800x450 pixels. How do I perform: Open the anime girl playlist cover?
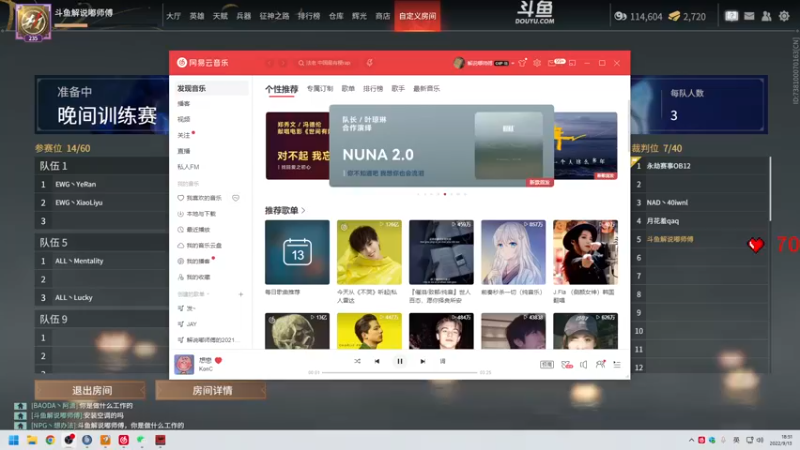click(513, 252)
